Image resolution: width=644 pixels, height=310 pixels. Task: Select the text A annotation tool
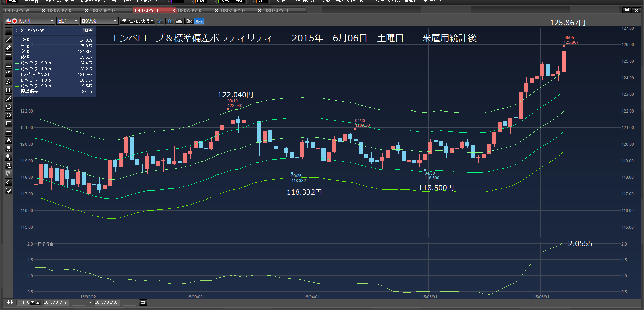coord(9,140)
